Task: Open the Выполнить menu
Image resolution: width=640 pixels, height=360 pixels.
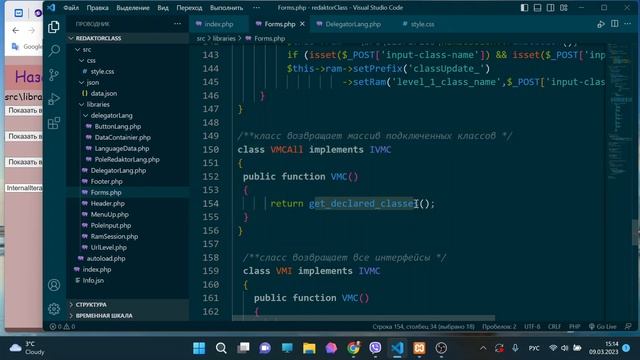Action: 227,8
